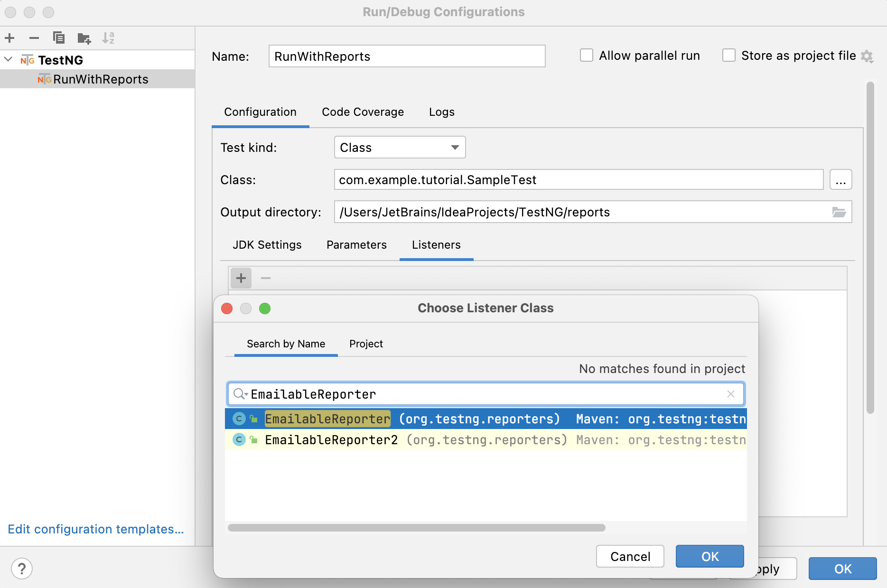887x588 pixels.
Task: Click vertical scrollbar of configuration panel
Action: [x=870, y=247]
